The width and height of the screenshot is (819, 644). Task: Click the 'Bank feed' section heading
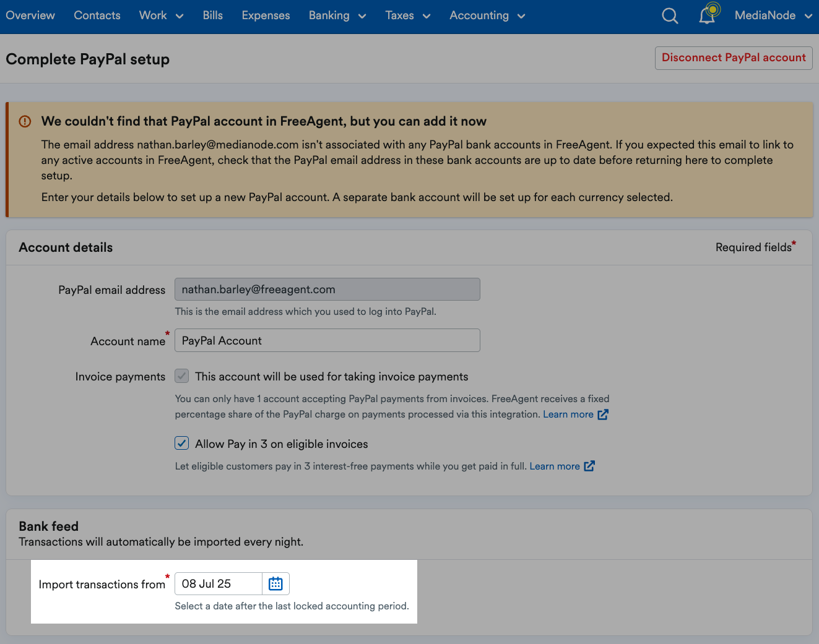48,526
